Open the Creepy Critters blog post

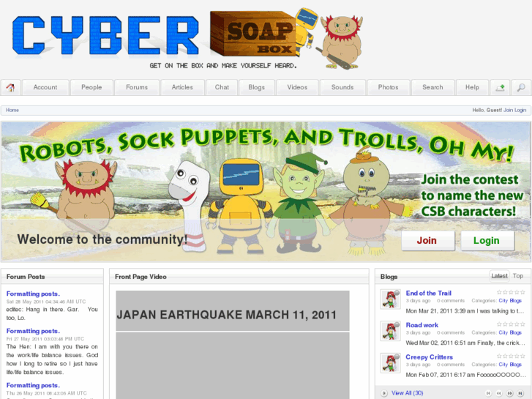[430, 357]
